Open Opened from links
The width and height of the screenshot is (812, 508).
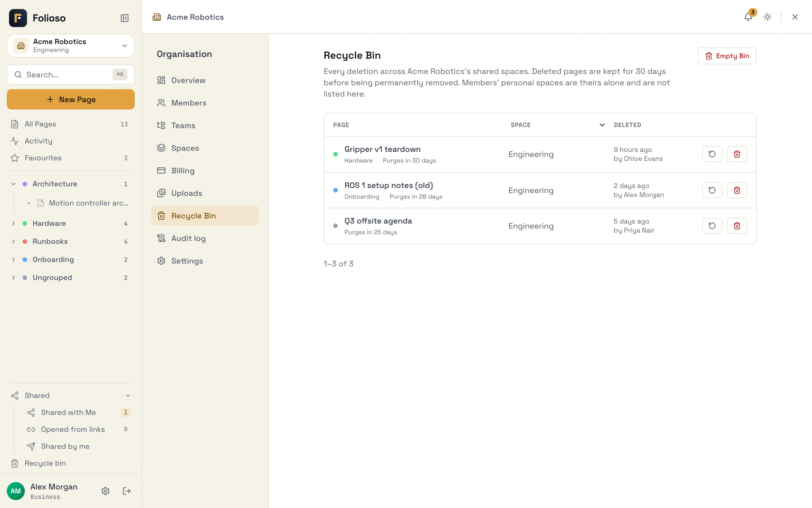click(x=78, y=429)
